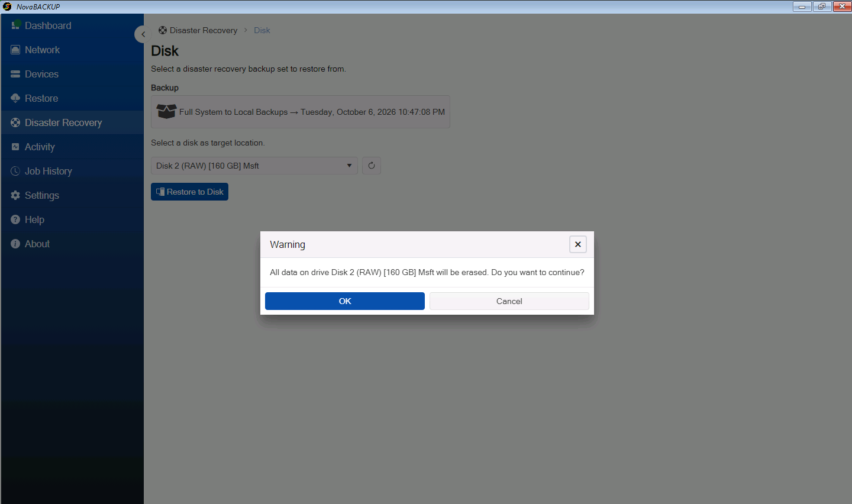Click the backup set box icon

point(166,111)
